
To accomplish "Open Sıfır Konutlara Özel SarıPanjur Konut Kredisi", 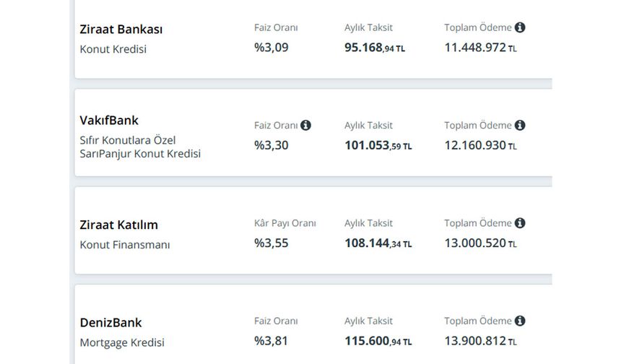I will tap(140, 147).
